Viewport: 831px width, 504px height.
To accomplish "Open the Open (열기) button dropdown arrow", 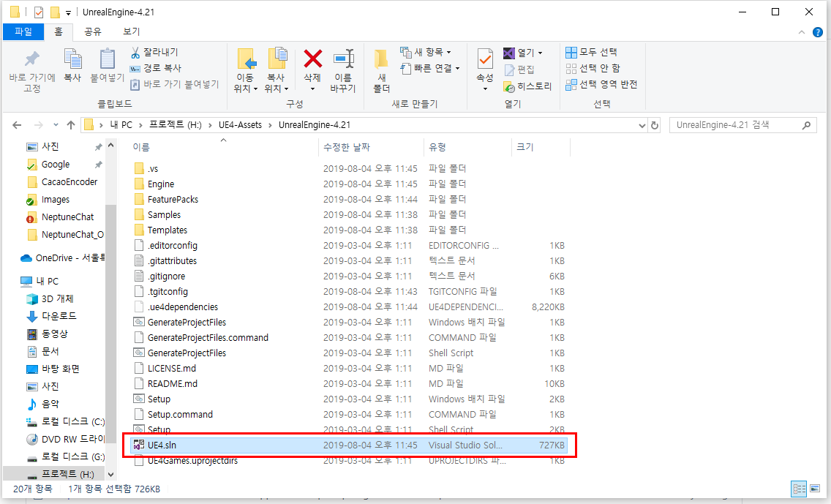I will click(540, 53).
